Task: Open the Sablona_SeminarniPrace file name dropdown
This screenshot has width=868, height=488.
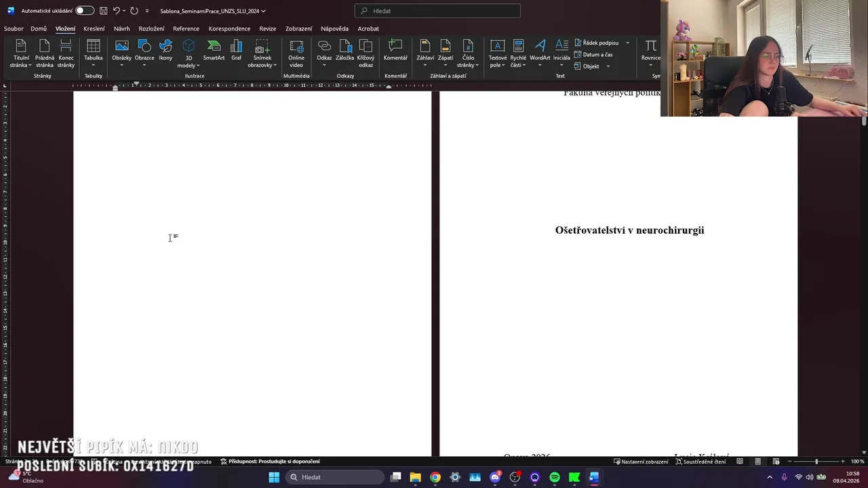Action: pos(213,11)
